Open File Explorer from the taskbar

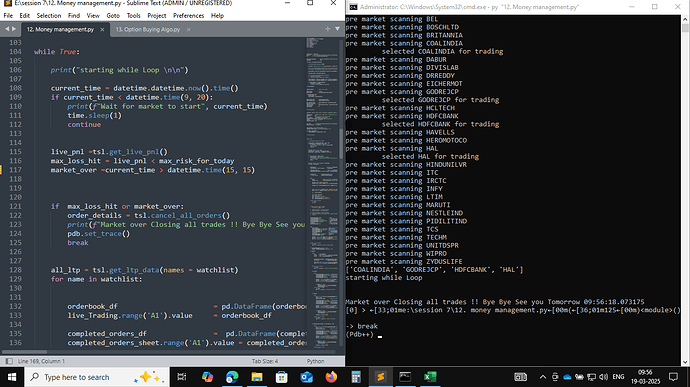click(257, 377)
